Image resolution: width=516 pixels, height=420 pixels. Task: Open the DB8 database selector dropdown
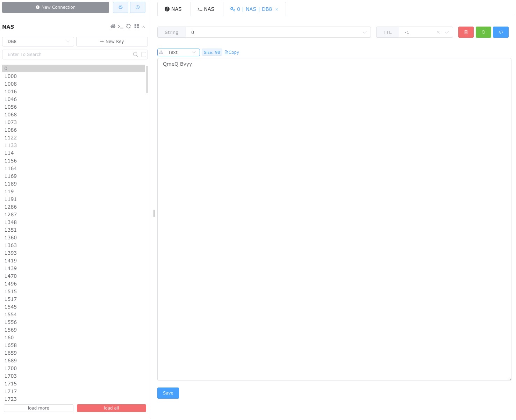pyautogui.click(x=38, y=41)
